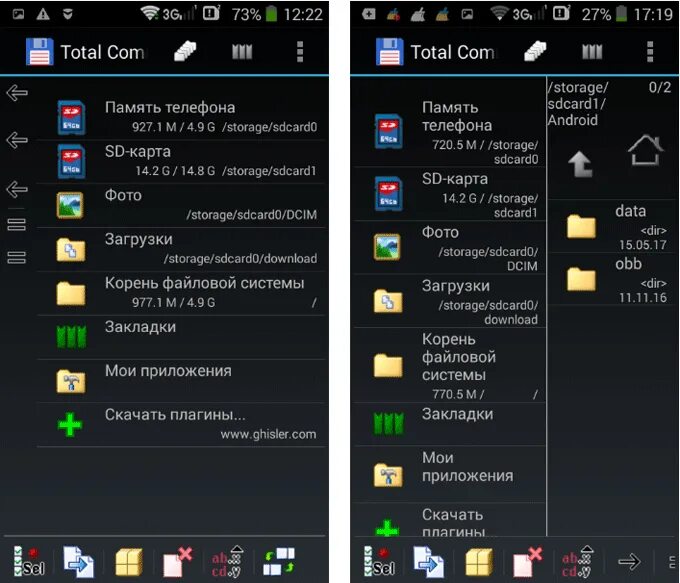This screenshot has width=680, height=583.
Task: Tap upper list lines icon on left edge
Action: 16,224
